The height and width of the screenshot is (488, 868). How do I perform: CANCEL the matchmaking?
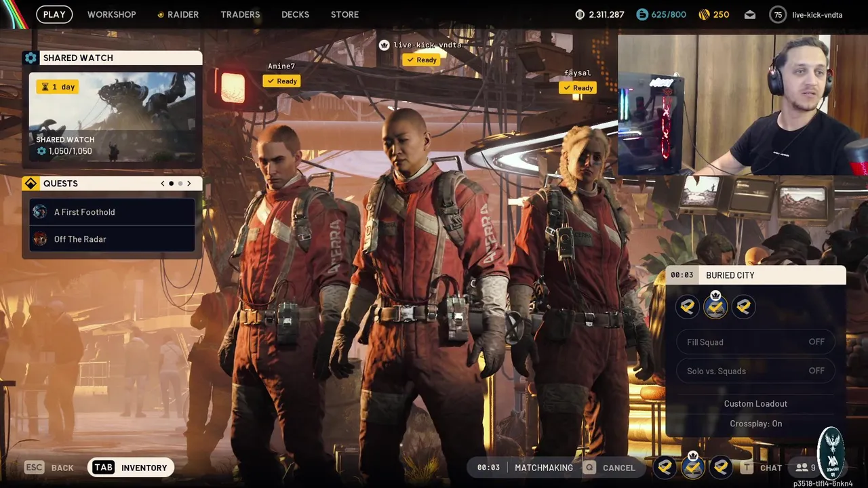(x=619, y=468)
